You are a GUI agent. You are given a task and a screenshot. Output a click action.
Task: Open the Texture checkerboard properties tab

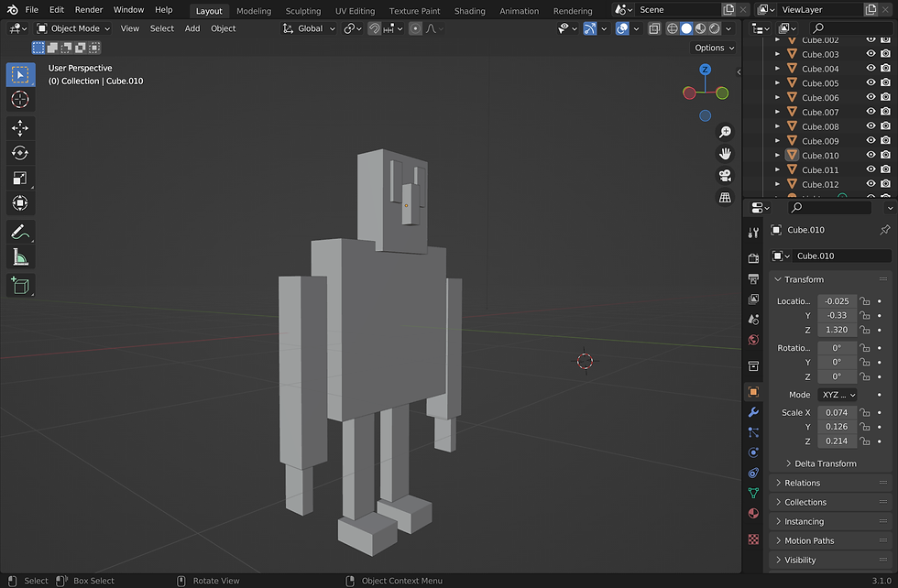[753, 539]
